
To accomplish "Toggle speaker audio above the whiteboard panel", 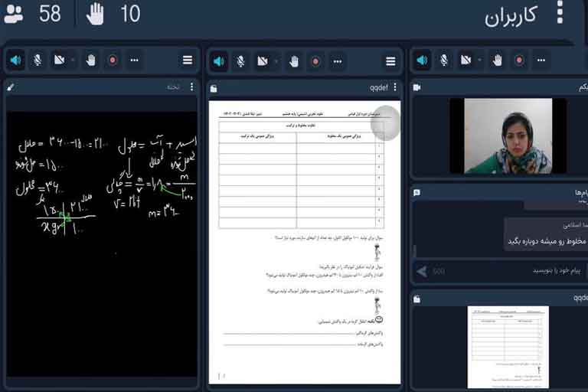I will (x=15, y=60).
